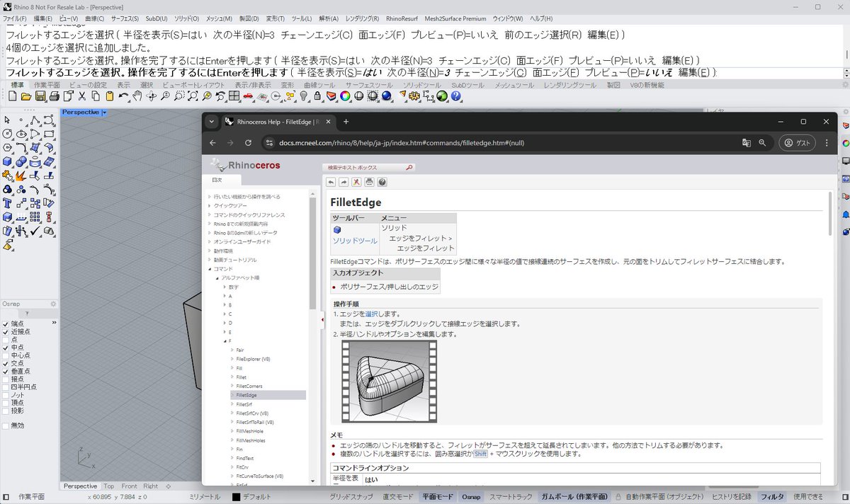850x504 pixels.
Task: Click the Print icon in Rhino toolbar
Action: tap(54, 96)
